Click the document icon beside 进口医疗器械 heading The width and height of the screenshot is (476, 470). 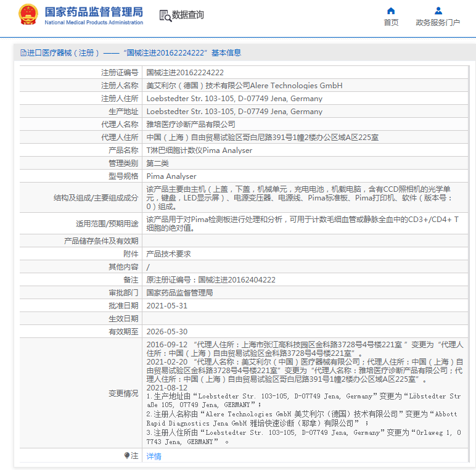click(x=23, y=53)
